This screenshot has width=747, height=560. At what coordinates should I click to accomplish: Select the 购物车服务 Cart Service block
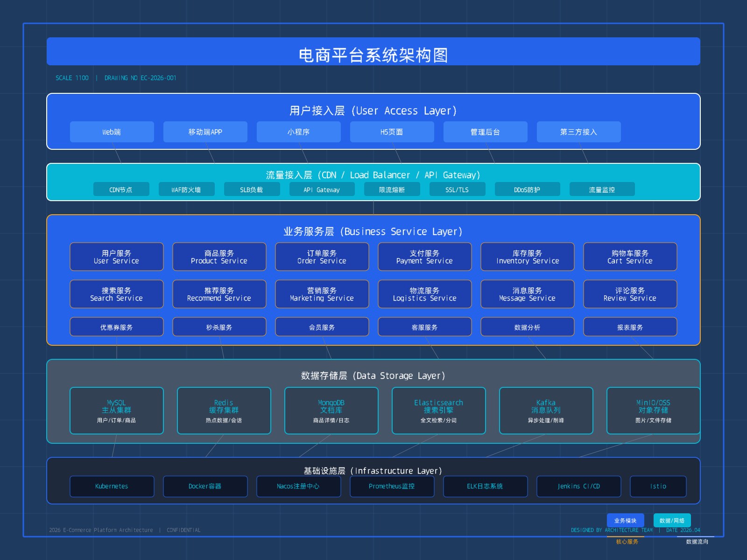tap(630, 257)
